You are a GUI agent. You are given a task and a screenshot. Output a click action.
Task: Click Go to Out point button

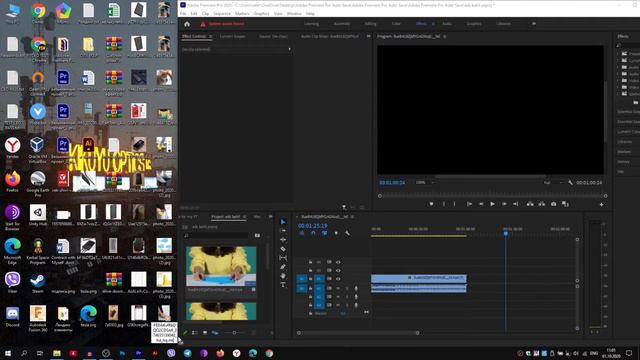[516, 204]
